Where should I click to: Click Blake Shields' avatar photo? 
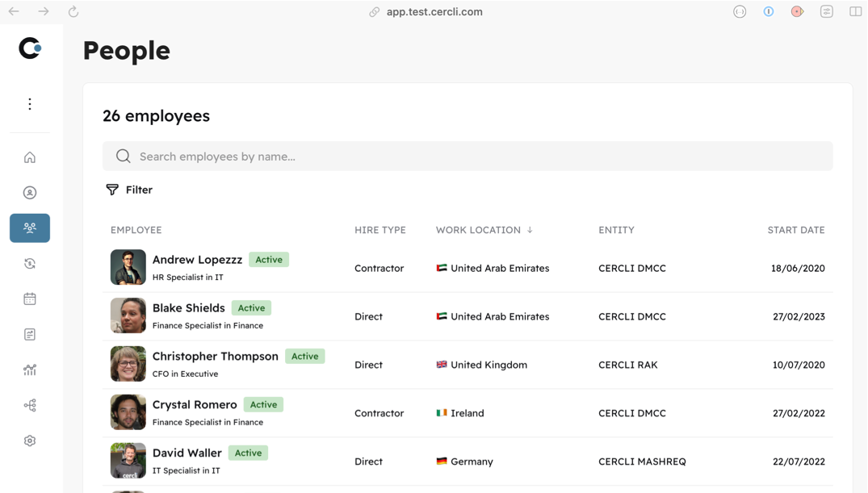pyautogui.click(x=128, y=315)
